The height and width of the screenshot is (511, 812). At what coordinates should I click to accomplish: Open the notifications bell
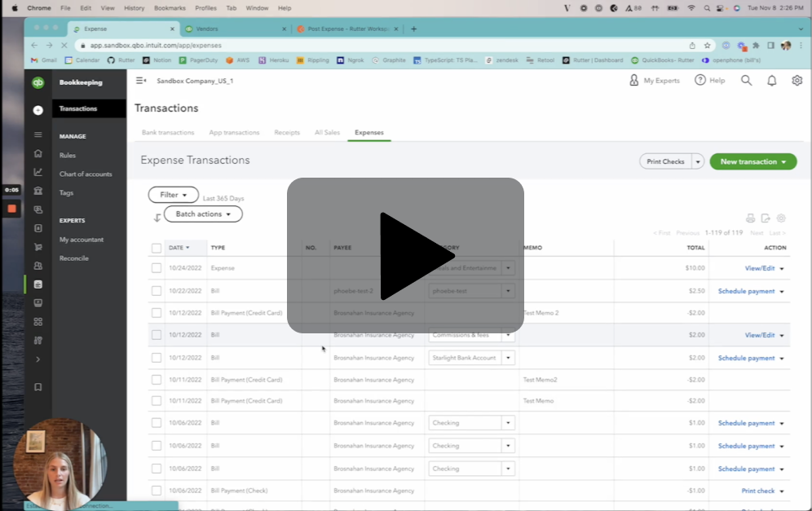(x=771, y=80)
